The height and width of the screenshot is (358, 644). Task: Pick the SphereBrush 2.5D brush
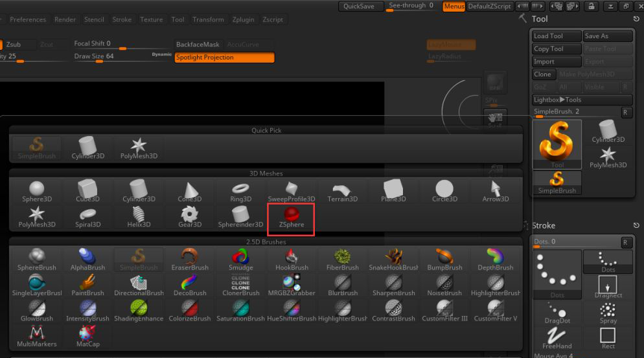[36, 260]
